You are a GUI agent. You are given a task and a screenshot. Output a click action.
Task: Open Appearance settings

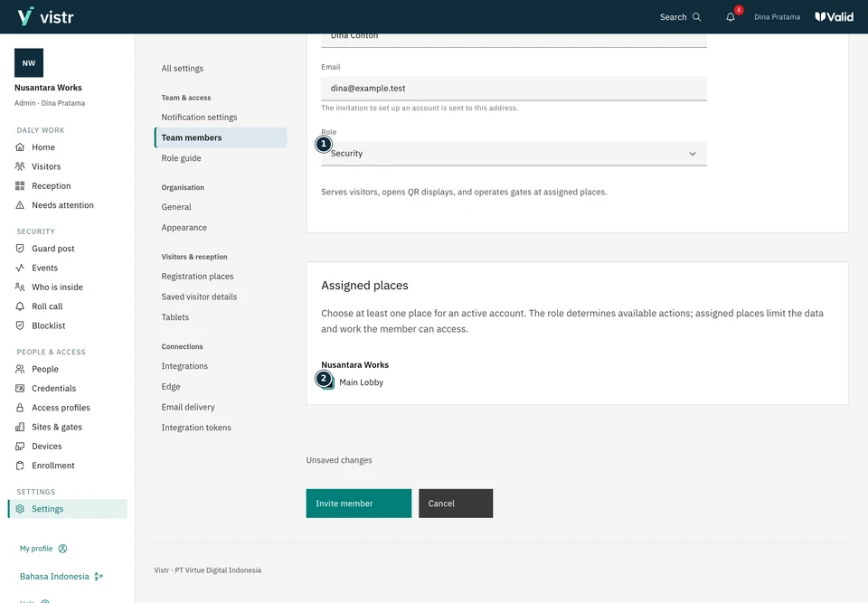point(184,228)
